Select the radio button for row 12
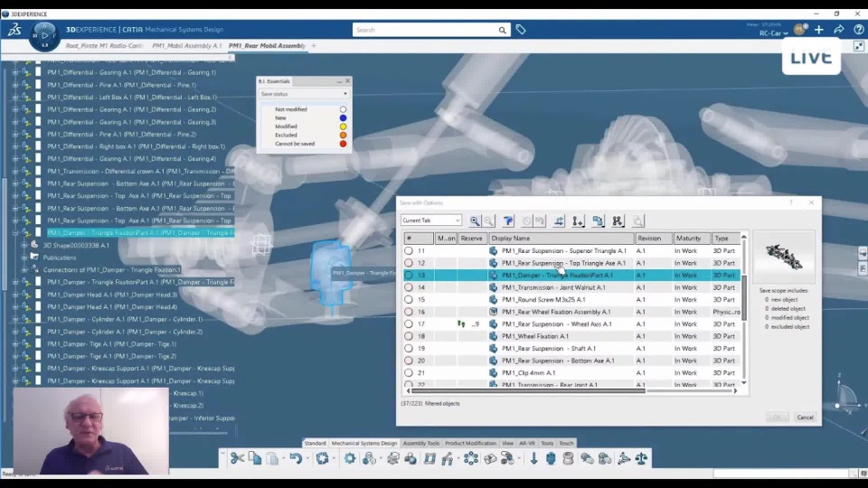Image resolution: width=868 pixels, height=488 pixels. tap(409, 263)
